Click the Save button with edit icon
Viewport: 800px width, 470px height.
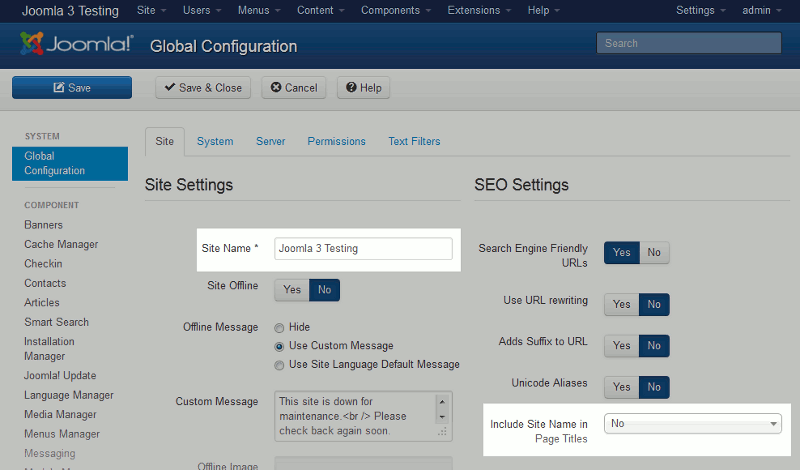click(x=71, y=88)
